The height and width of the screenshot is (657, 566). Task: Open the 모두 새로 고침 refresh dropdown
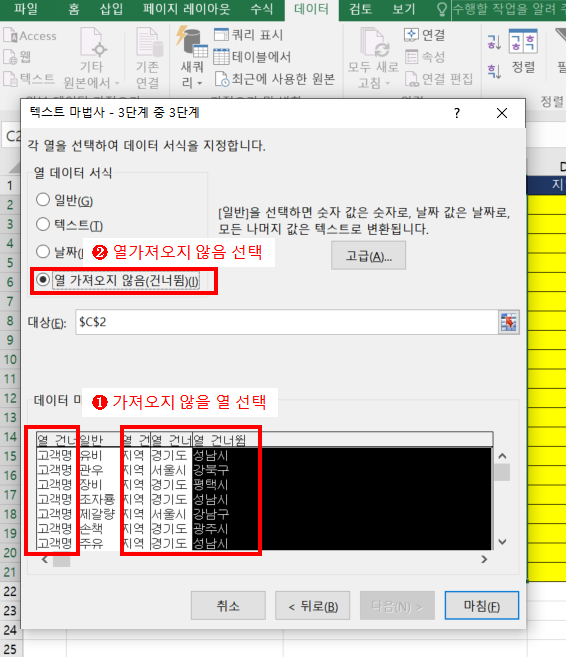(372, 59)
